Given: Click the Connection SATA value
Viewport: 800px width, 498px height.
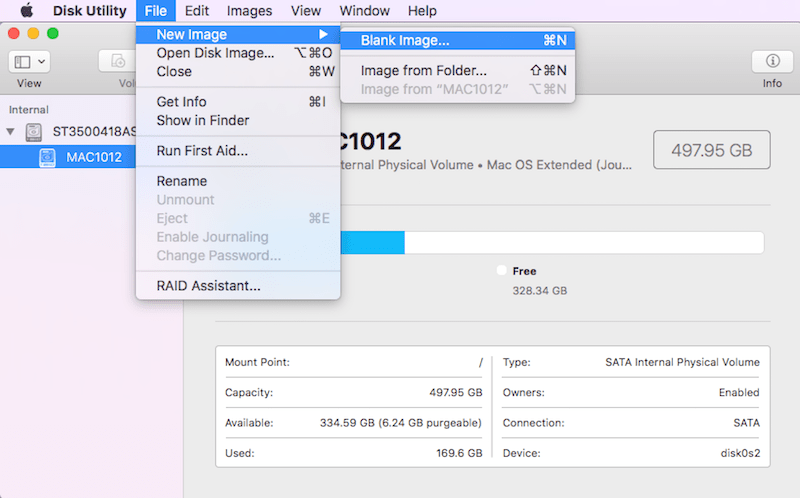Looking at the screenshot, I should (x=746, y=423).
